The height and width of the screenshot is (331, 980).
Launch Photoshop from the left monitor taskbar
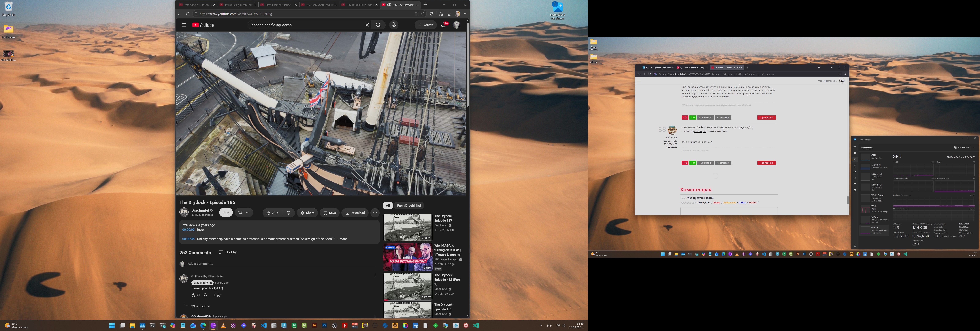coord(324,325)
